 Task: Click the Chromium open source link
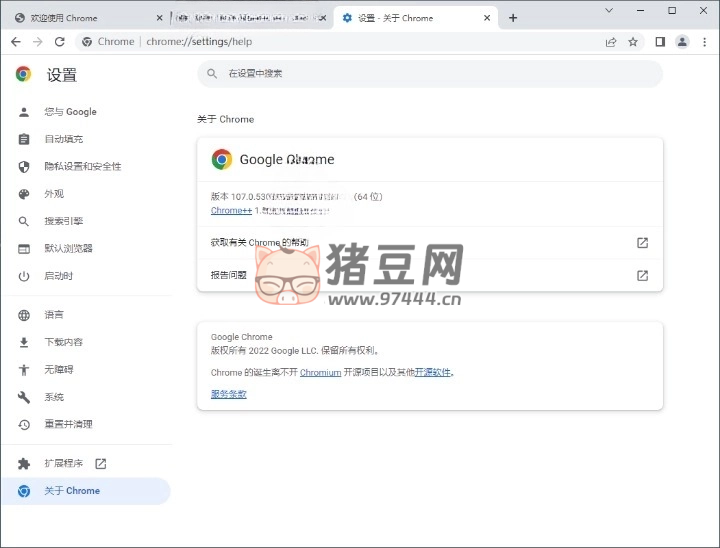pyautogui.click(x=320, y=372)
